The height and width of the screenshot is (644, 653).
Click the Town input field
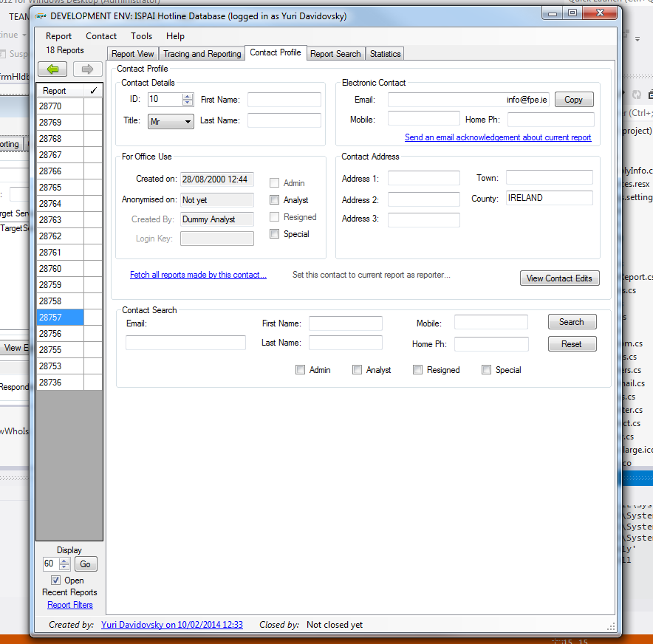pyautogui.click(x=550, y=177)
